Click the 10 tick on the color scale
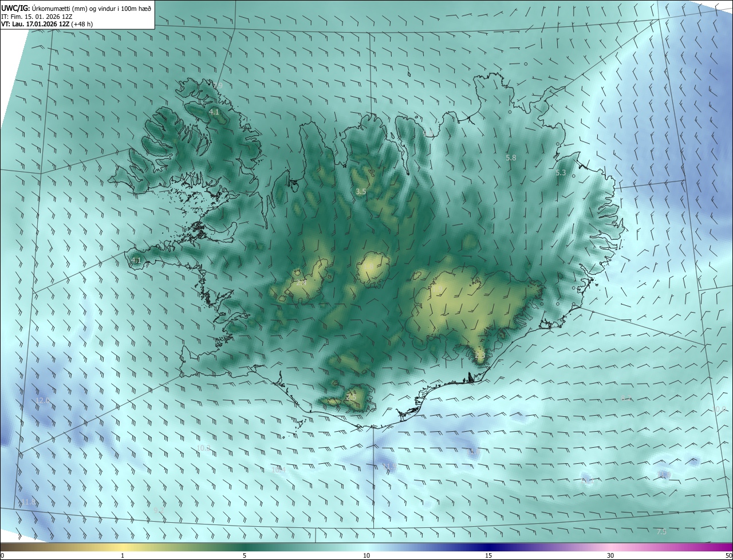Image resolution: width=733 pixels, height=560 pixels. coord(366,555)
